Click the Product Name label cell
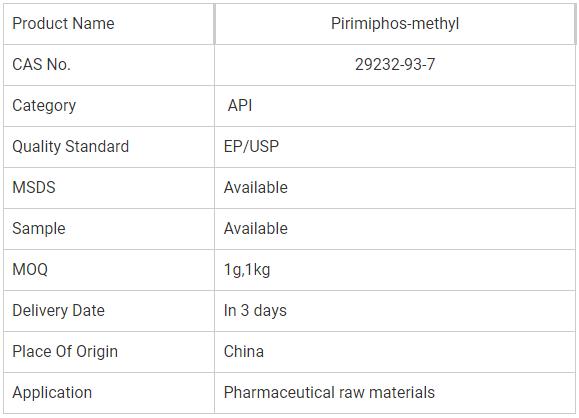579x418 pixels. (109, 24)
